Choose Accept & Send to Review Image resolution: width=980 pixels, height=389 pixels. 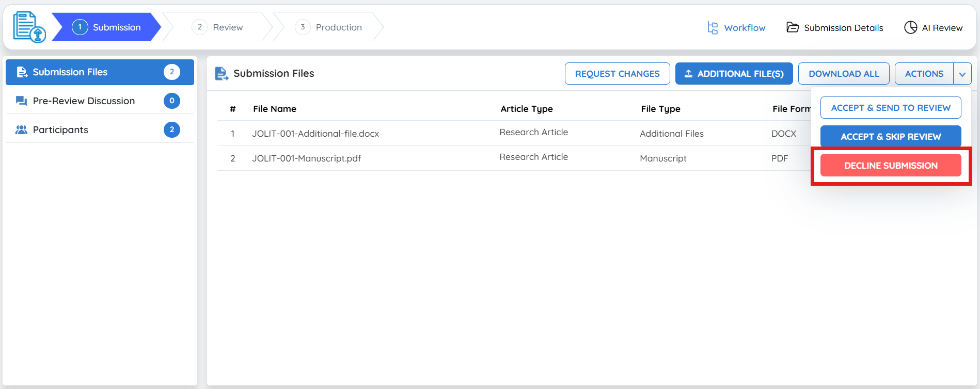coord(891,108)
